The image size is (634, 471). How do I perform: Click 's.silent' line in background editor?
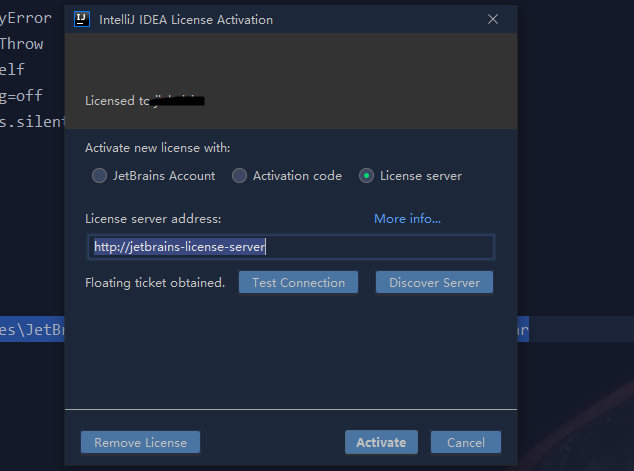click(32, 121)
